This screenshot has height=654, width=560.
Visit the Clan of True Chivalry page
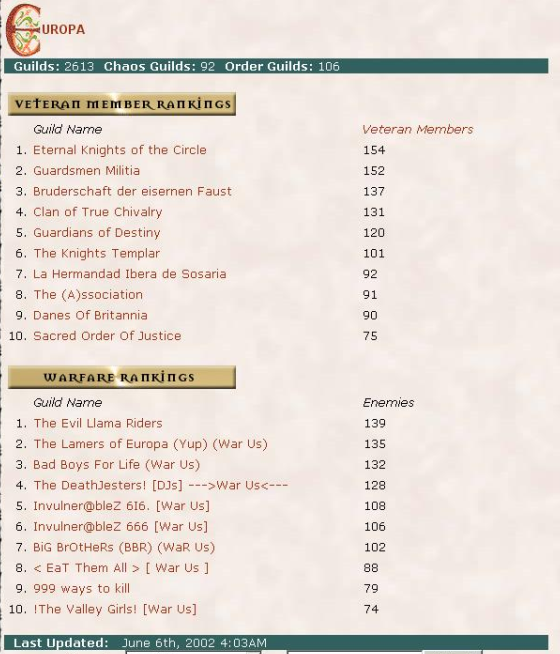pos(98,212)
